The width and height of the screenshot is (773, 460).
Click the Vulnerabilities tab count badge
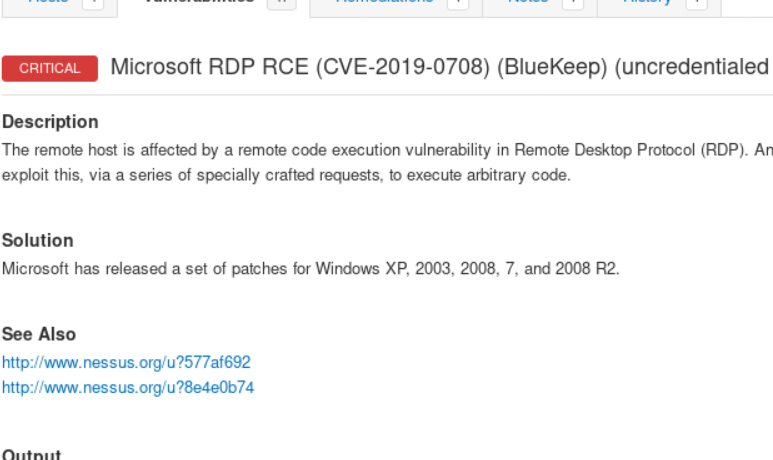point(283,3)
